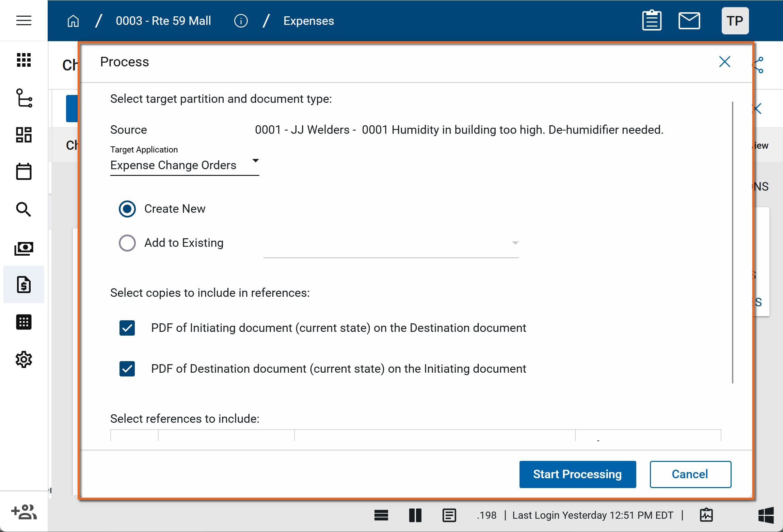
Task: Open the calendar icon in sidebar
Action: (x=24, y=171)
